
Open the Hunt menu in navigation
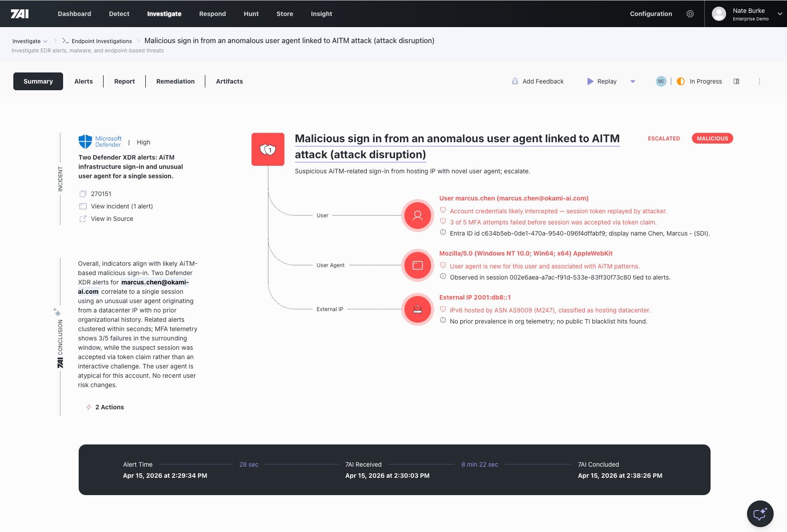tap(251, 14)
